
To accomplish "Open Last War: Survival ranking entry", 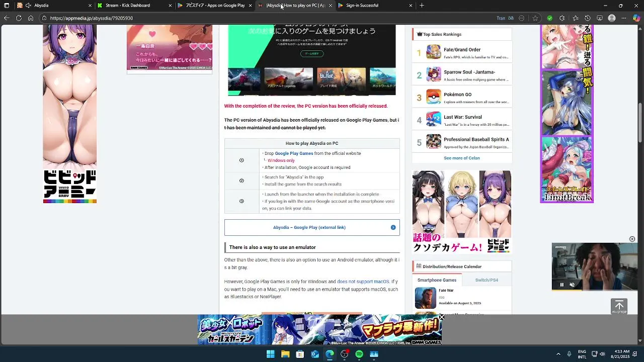I will (462, 120).
